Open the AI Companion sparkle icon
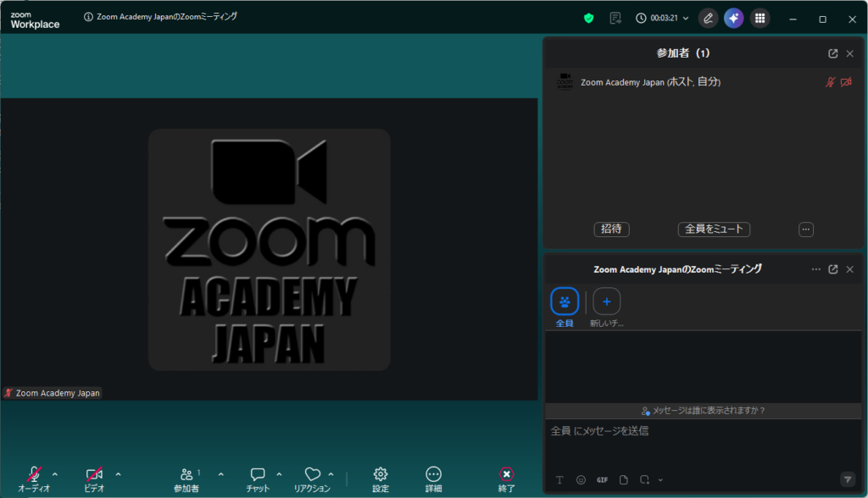This screenshot has width=868, height=498. pyautogui.click(x=733, y=18)
